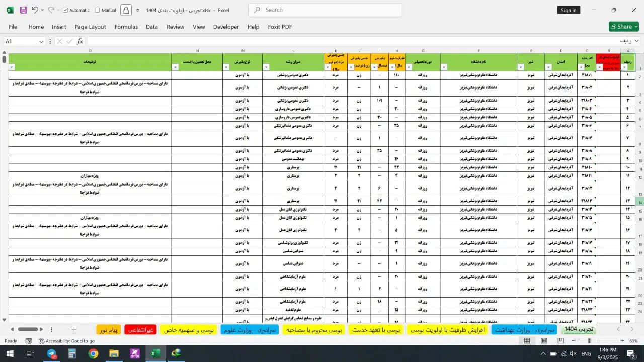The height and width of the screenshot is (362, 644).
Task: Click the ويژه بيماران cell in row 11
Action: click(90, 175)
